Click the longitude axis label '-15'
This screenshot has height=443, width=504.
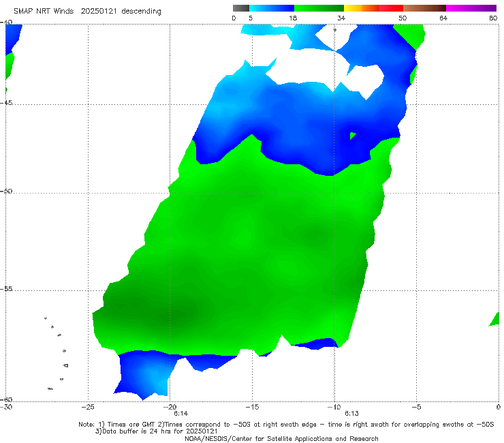252,407
